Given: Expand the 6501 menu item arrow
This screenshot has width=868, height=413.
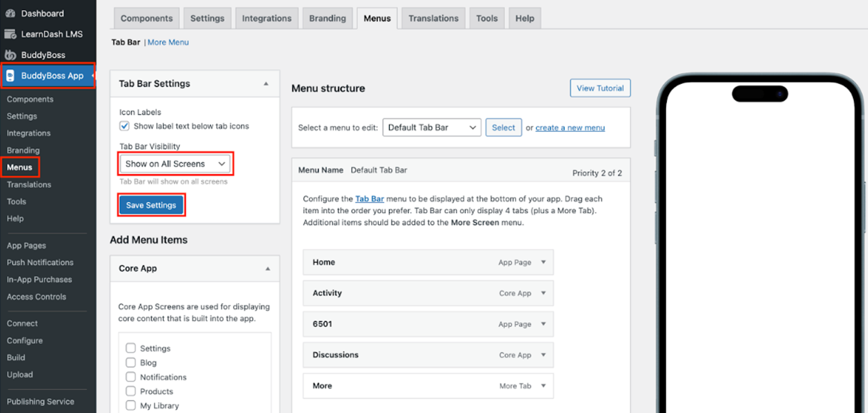Looking at the screenshot, I should (543, 324).
